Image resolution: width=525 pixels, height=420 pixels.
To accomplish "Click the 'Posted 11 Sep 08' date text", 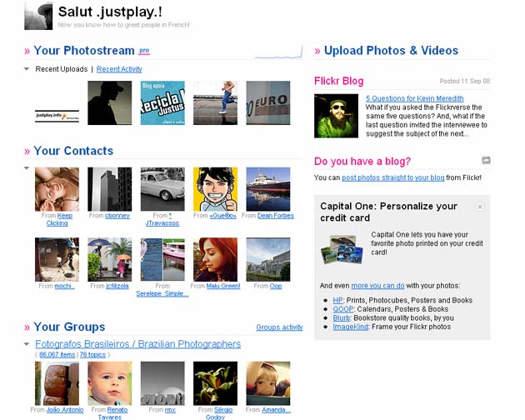I will [465, 81].
